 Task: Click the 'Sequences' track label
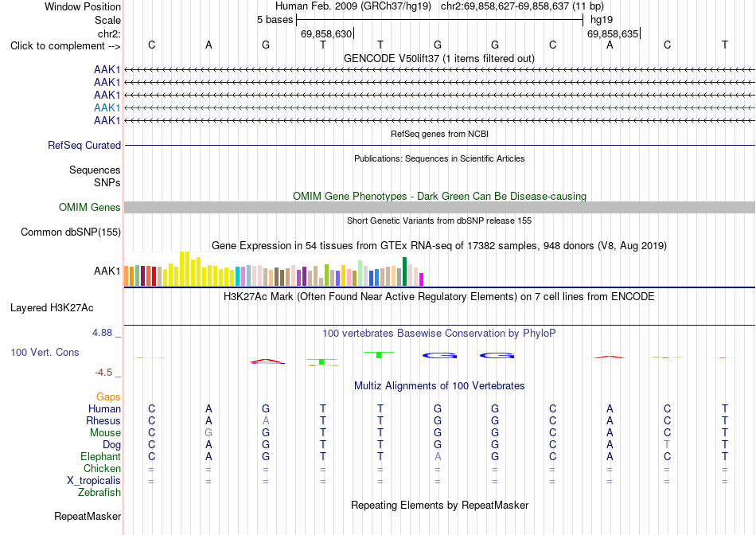(x=95, y=170)
